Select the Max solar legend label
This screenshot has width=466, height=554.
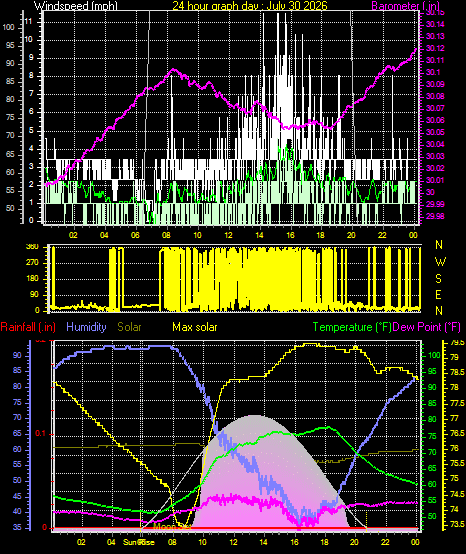(195, 327)
